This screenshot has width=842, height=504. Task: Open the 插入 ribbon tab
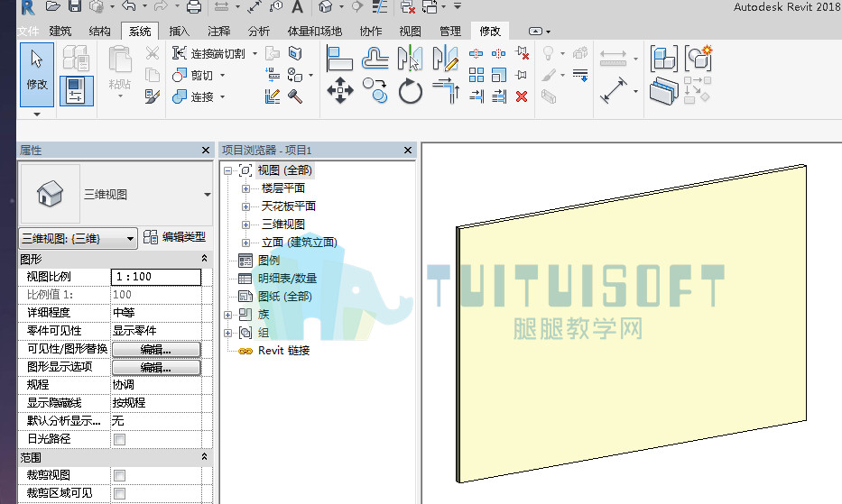[180, 32]
